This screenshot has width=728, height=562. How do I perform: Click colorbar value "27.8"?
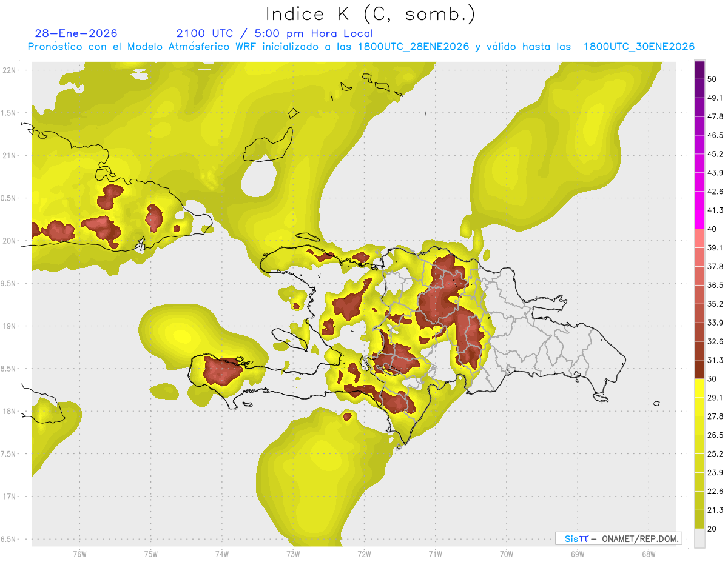[715, 416]
